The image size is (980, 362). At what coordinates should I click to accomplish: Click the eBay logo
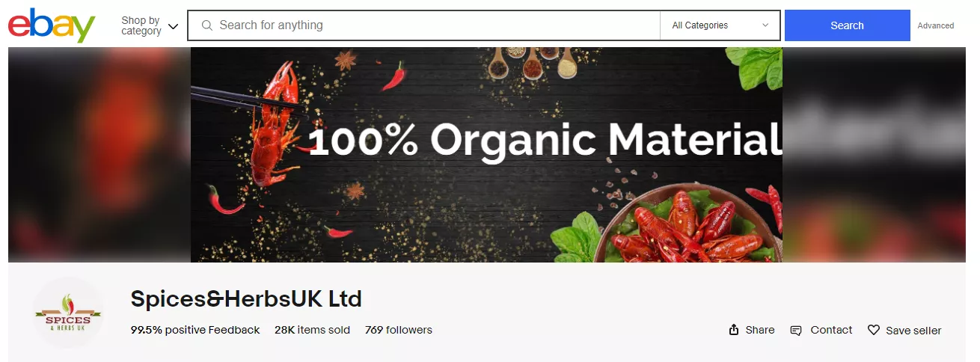pyautogui.click(x=52, y=25)
